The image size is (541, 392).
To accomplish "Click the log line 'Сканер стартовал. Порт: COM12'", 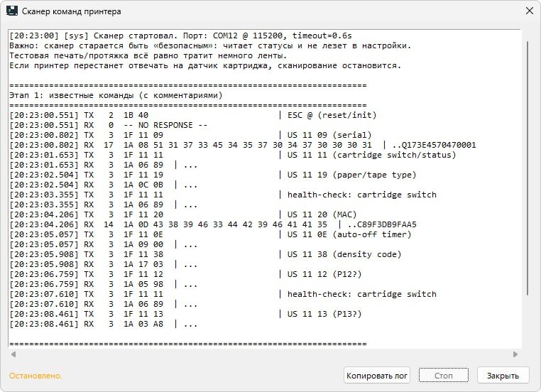I will click(180, 36).
